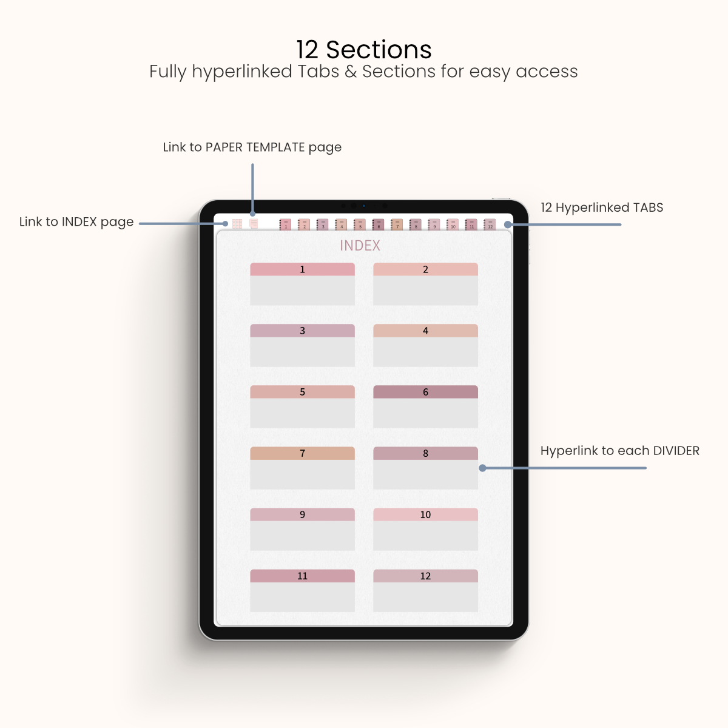
Task: Jump to section 11 divider
Action: (x=302, y=576)
